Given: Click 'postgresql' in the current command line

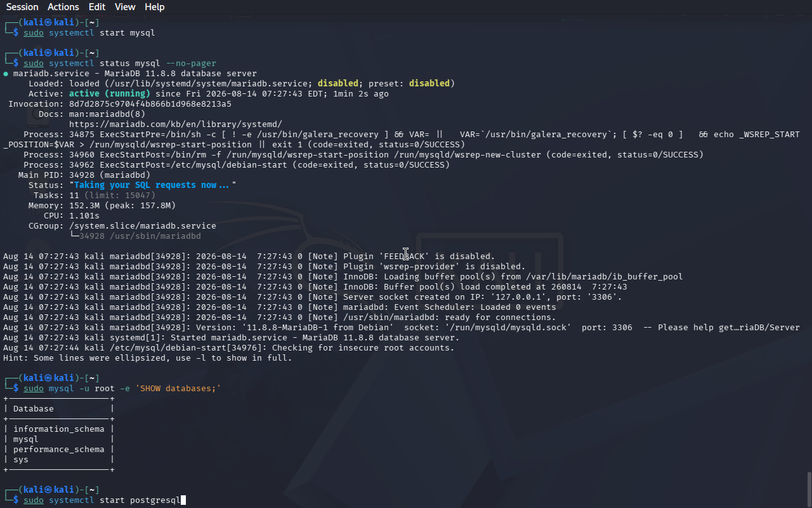Looking at the screenshot, I should (x=155, y=500).
